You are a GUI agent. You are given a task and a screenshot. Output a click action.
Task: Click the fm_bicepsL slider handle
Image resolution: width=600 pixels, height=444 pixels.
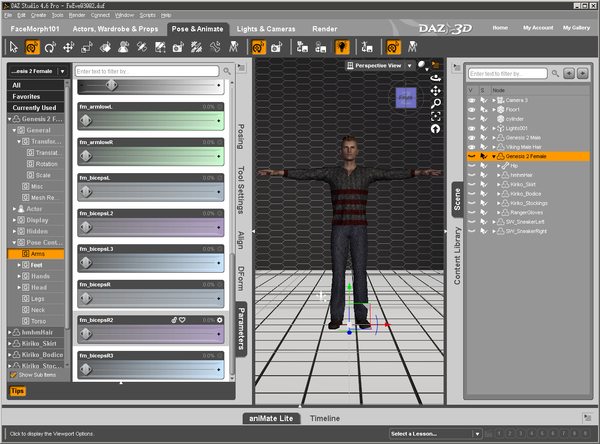pos(86,191)
